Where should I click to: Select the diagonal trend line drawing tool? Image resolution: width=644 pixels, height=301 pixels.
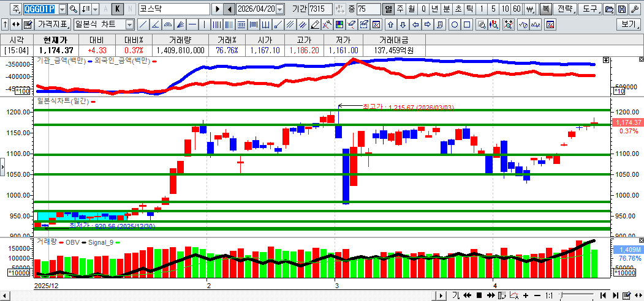[x=142, y=24]
